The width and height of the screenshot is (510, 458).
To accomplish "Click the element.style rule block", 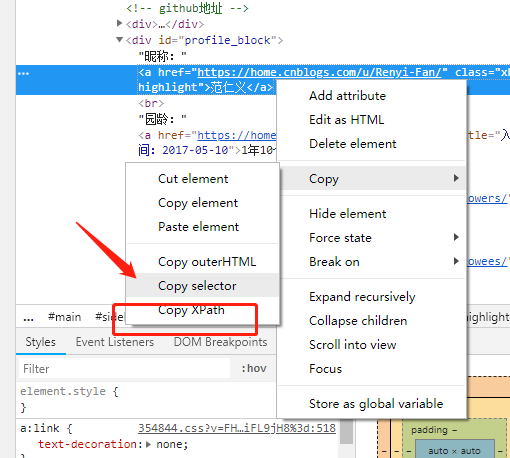I will pyautogui.click(x=69, y=399).
